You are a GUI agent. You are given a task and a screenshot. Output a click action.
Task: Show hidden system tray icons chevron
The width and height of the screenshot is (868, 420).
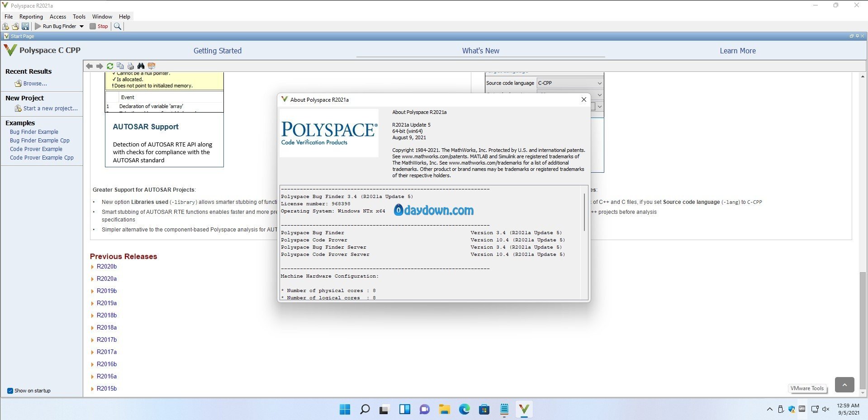coord(770,410)
